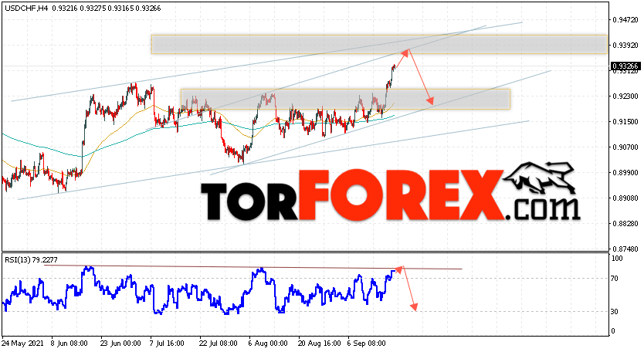Click the RSI scale value 70
Viewport: 644px width, 352px height.
click(615, 279)
